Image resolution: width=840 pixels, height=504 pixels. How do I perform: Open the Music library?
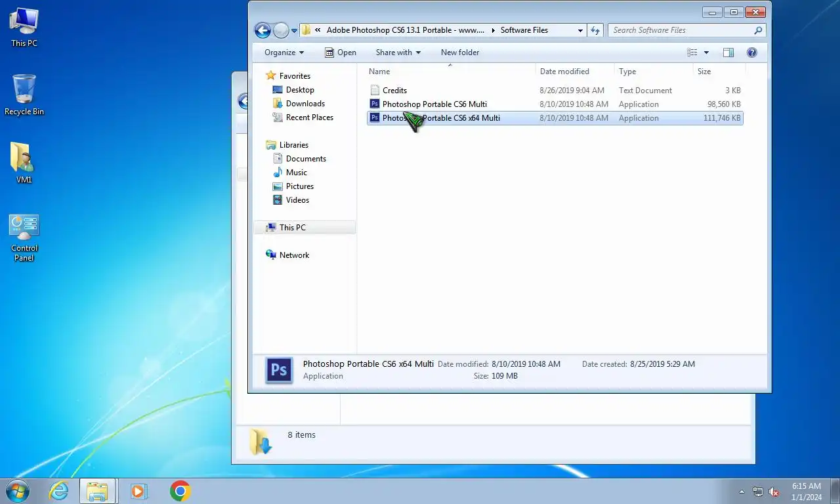296,173
